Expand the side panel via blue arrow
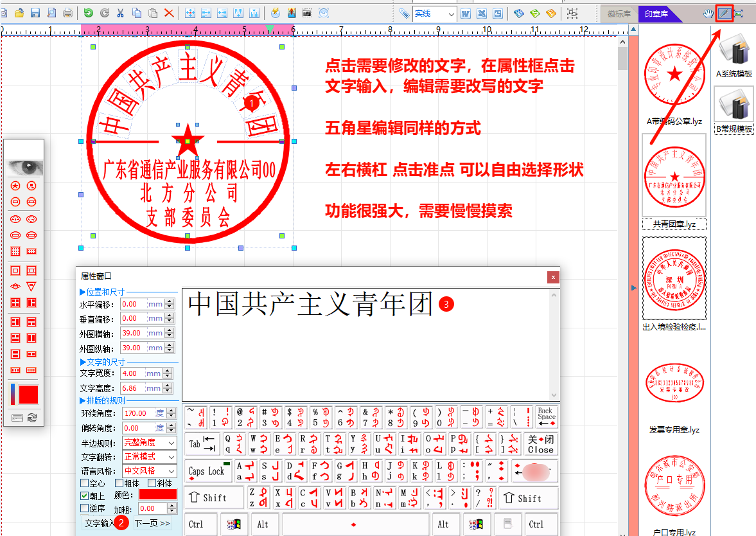This screenshot has width=756, height=536. pyautogui.click(x=633, y=288)
